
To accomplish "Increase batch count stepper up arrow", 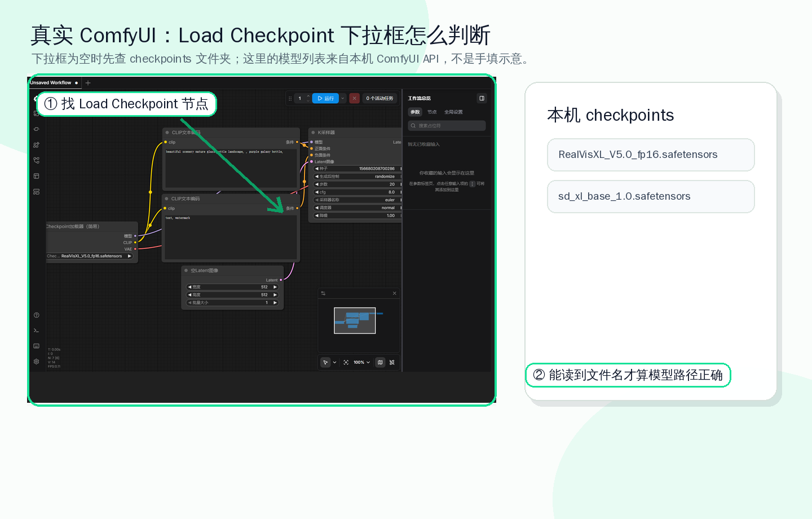I will [308, 96].
